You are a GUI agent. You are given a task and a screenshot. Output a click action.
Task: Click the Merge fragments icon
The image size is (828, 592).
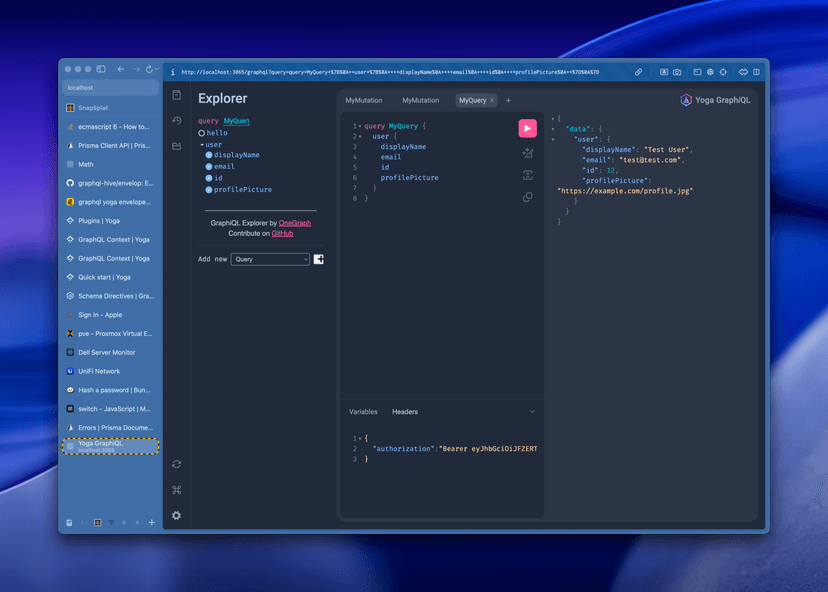pos(527,175)
